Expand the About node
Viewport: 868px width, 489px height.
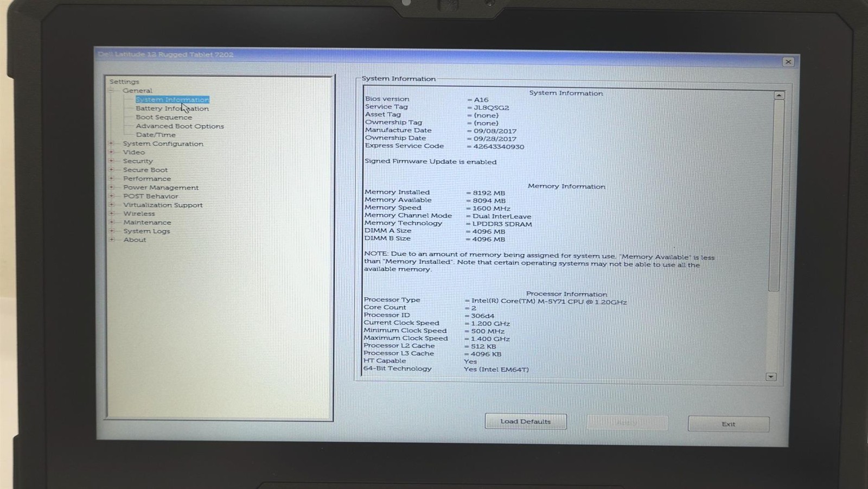click(x=112, y=240)
